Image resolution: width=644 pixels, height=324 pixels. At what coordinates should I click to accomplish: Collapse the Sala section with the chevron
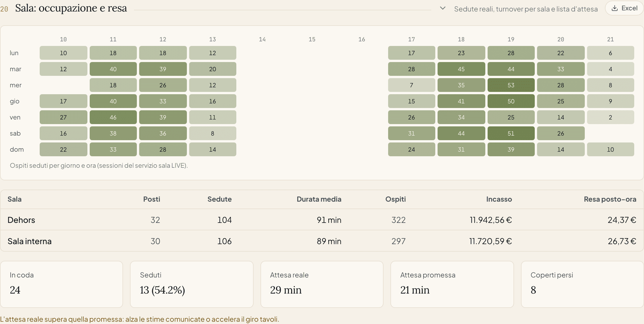(x=443, y=8)
